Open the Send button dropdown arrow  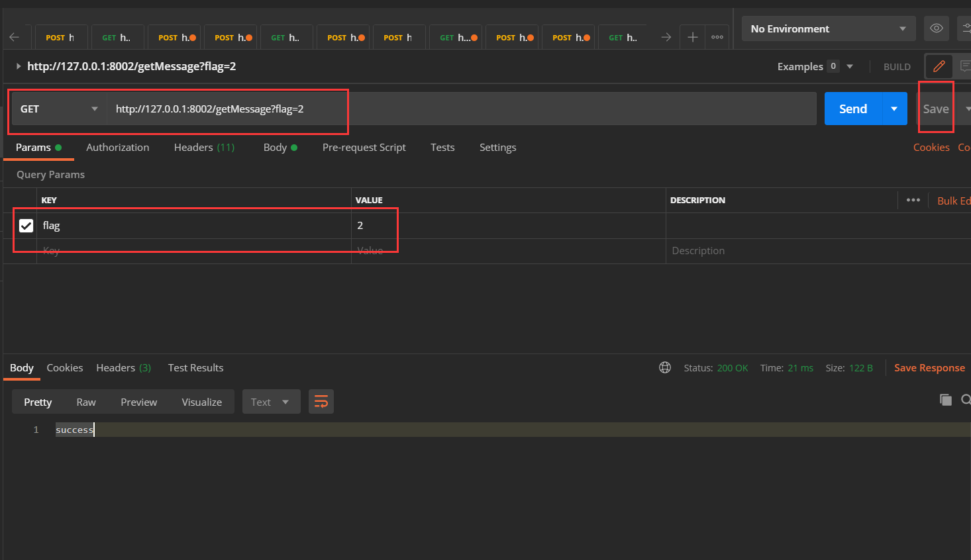pos(894,109)
